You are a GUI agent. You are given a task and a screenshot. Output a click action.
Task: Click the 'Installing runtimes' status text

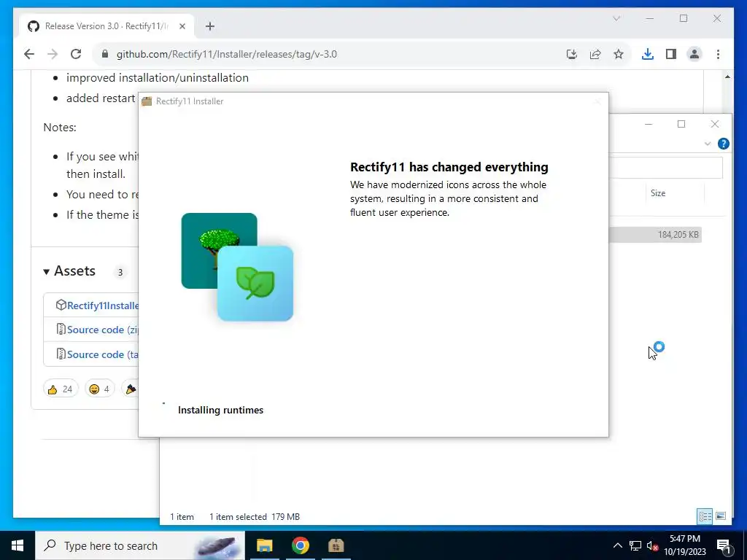pos(220,410)
